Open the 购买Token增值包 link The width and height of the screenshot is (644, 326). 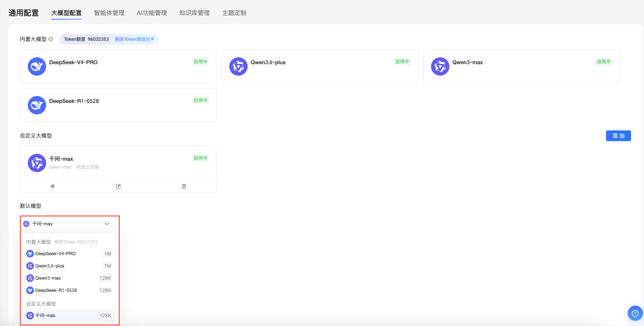pyautogui.click(x=135, y=39)
